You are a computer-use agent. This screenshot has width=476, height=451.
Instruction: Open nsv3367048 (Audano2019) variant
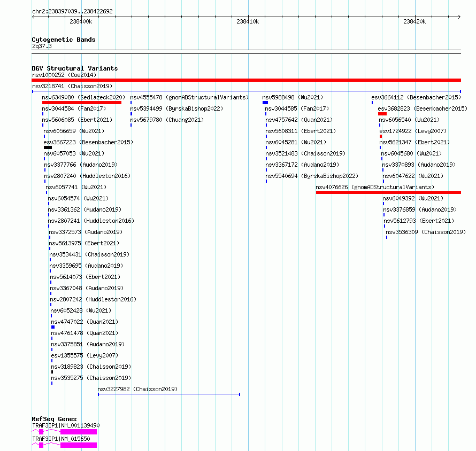tap(87, 288)
